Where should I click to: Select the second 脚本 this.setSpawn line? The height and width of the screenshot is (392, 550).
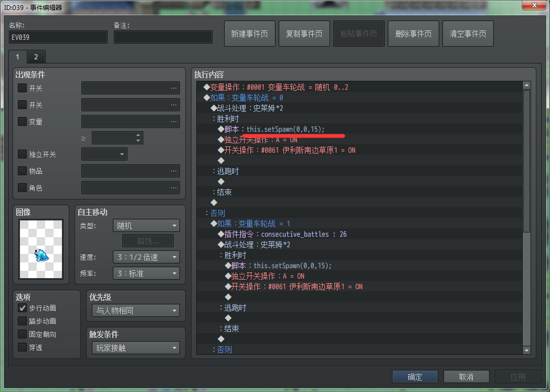[359, 266]
